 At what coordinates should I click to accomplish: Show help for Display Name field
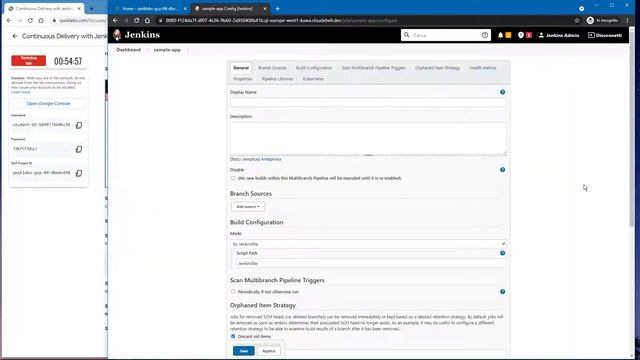[502, 92]
